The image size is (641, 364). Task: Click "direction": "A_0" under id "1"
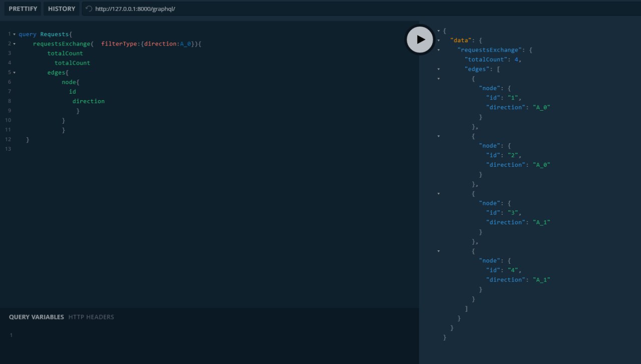(x=518, y=107)
